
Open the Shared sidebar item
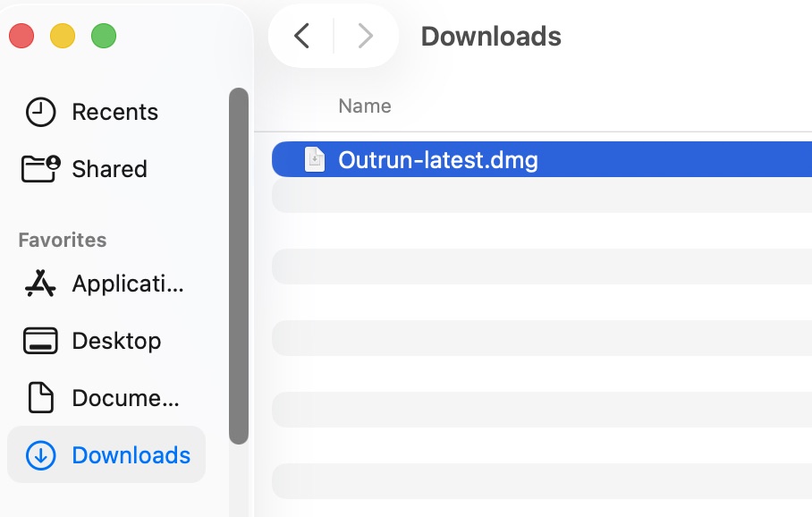(x=109, y=169)
